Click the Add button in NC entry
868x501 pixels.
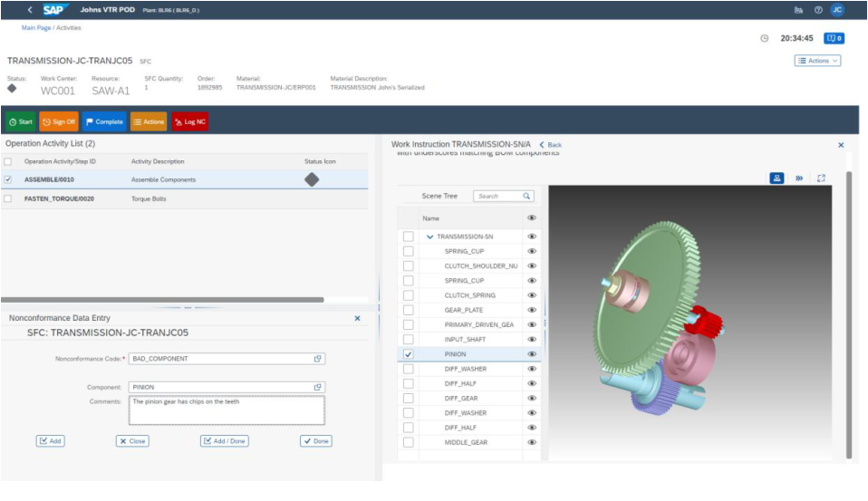coord(51,441)
